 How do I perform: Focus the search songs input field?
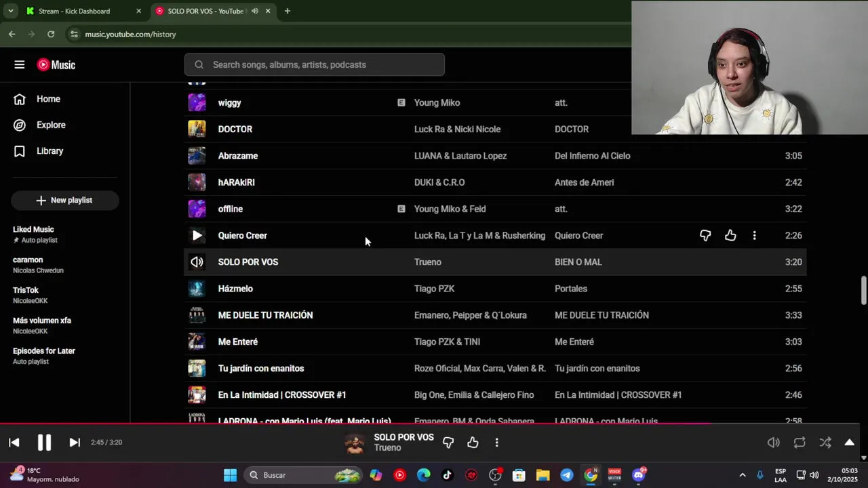(x=314, y=64)
